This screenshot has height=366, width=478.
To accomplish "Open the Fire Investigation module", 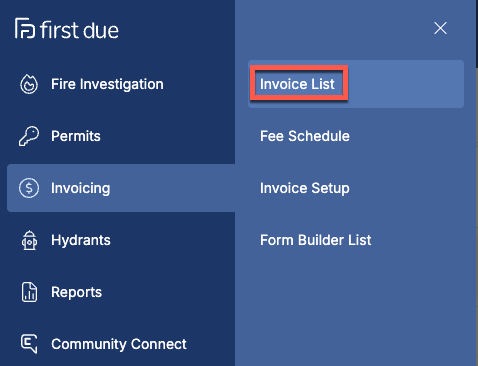I will [107, 84].
